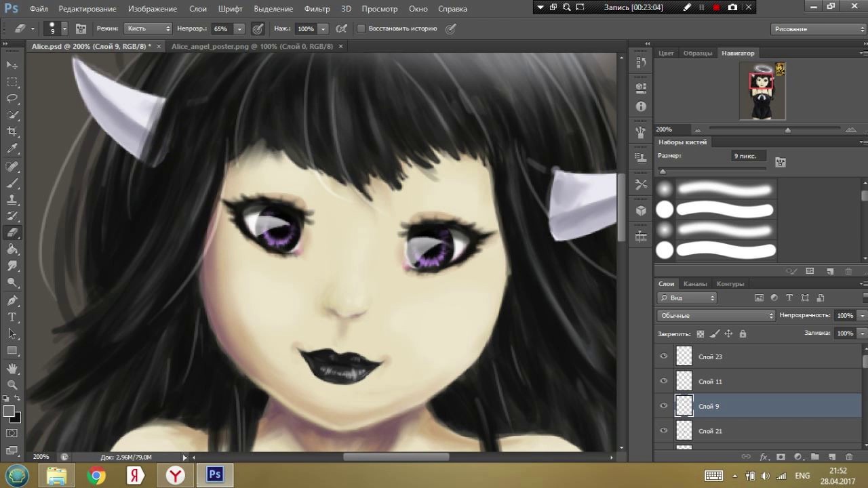The height and width of the screenshot is (488, 868).
Task: Delete the selected layer with trash icon
Action: click(x=848, y=457)
